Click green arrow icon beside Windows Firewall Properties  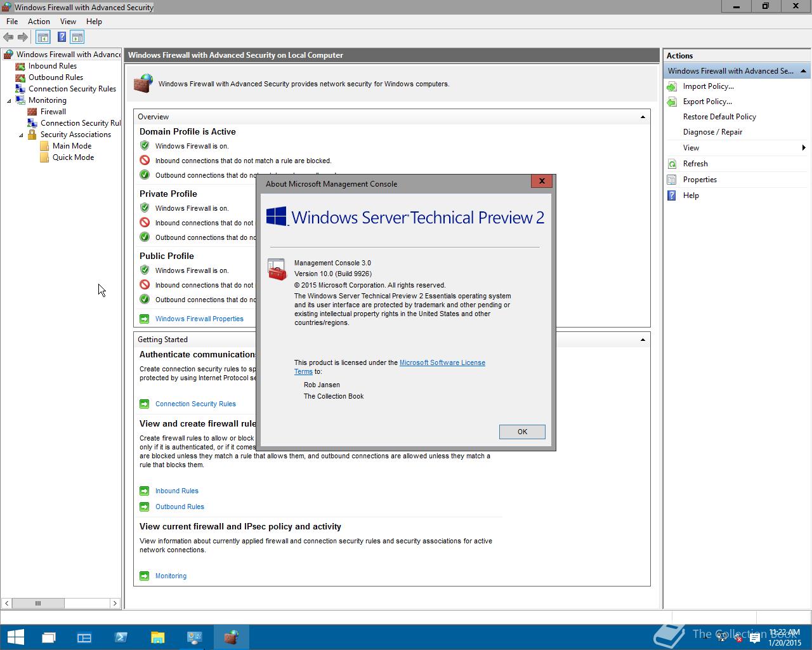click(144, 319)
